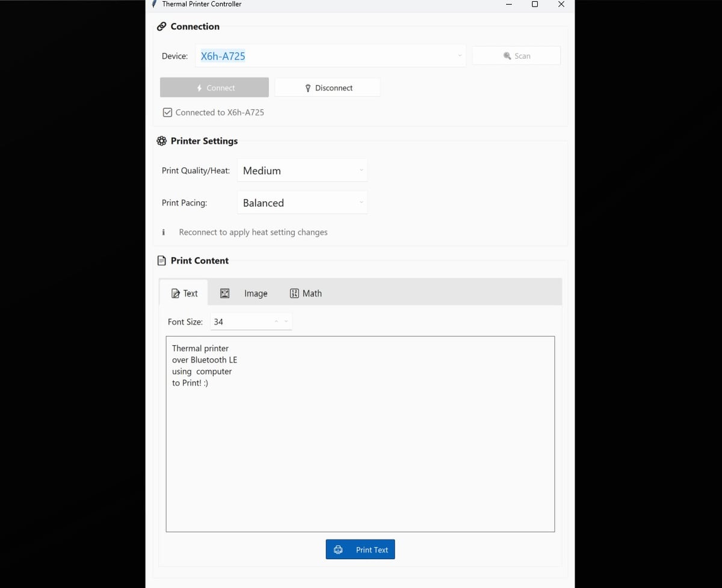Click the Connected to X6h-A725 checkmark icon

[x=167, y=112]
